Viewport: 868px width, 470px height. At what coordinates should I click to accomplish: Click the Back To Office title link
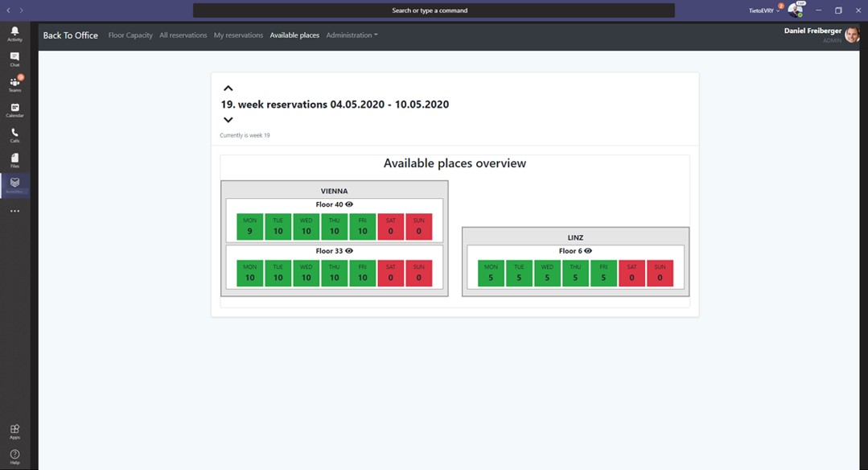pyautogui.click(x=70, y=35)
